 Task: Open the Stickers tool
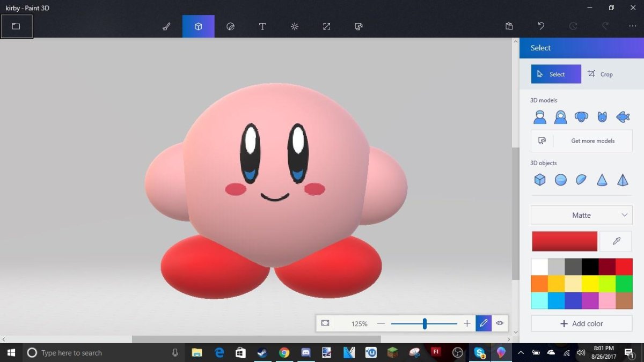pos(230,26)
